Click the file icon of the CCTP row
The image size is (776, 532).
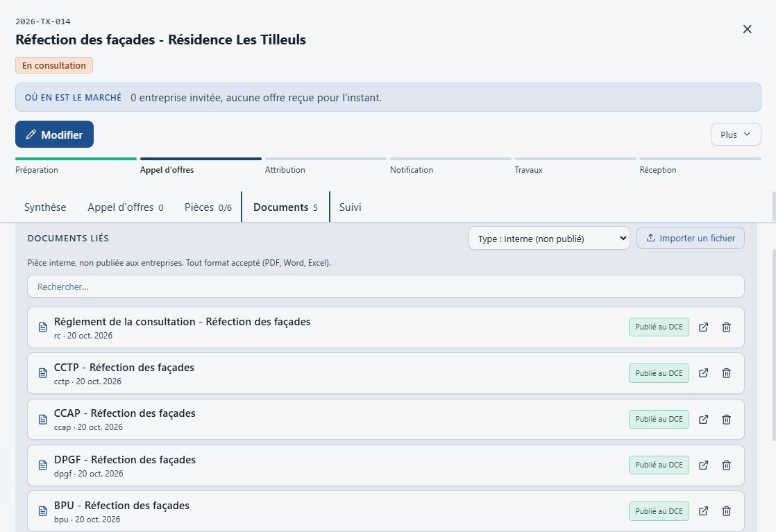pos(43,373)
